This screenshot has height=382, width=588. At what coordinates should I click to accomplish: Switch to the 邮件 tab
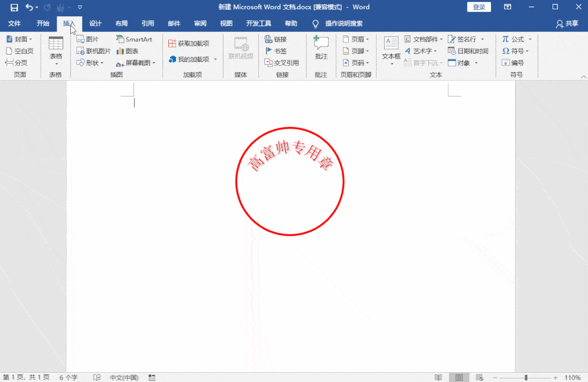click(x=174, y=23)
